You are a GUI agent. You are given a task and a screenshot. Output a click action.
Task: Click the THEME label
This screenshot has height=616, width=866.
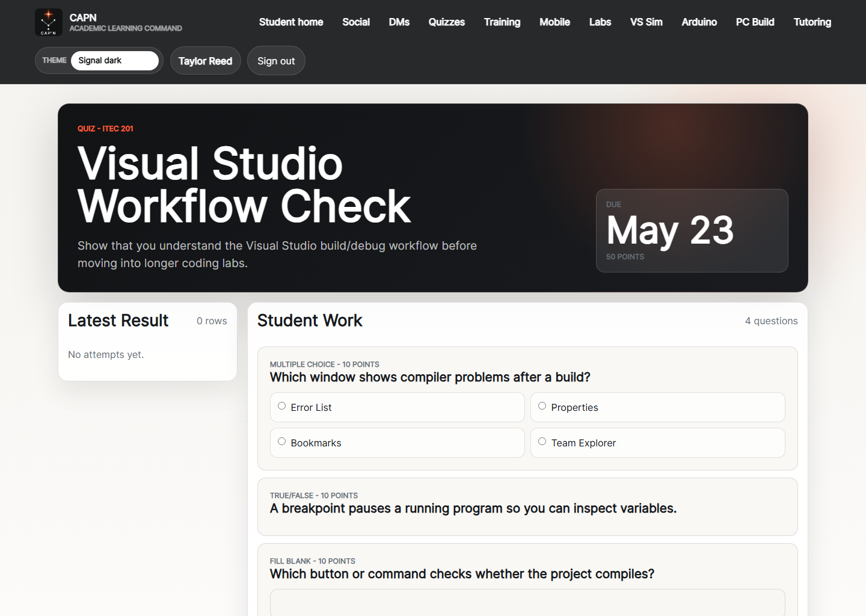click(54, 61)
